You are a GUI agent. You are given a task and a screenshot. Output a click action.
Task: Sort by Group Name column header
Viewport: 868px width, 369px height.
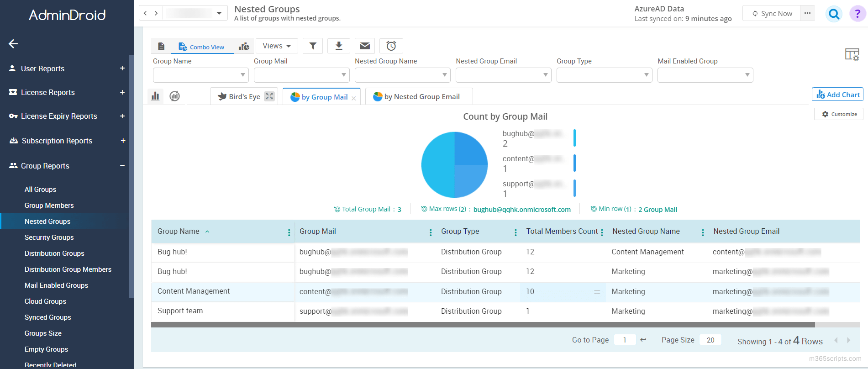(179, 232)
